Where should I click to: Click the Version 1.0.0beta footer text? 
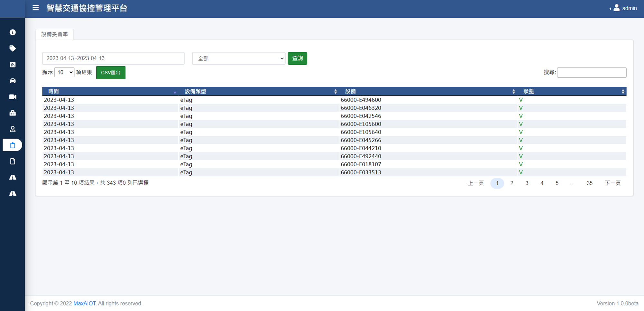(618, 303)
